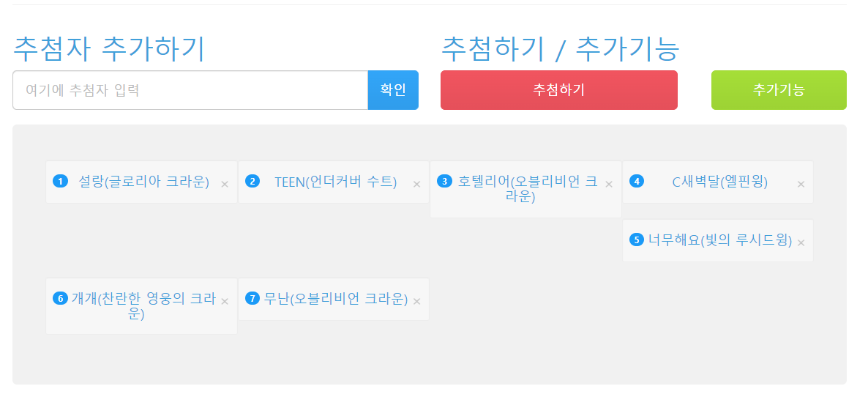Image resolution: width=868 pixels, height=397 pixels.
Task: Click the number 5 badge icon
Action: tap(637, 240)
